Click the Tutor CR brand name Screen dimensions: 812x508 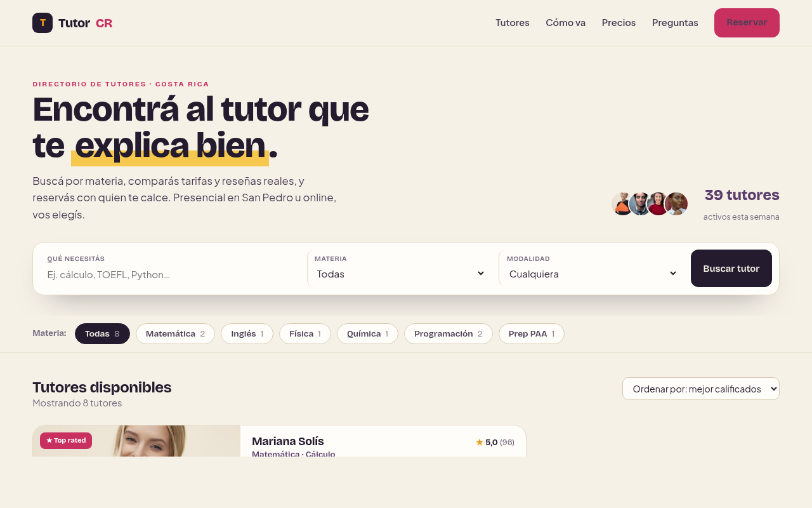tap(85, 23)
